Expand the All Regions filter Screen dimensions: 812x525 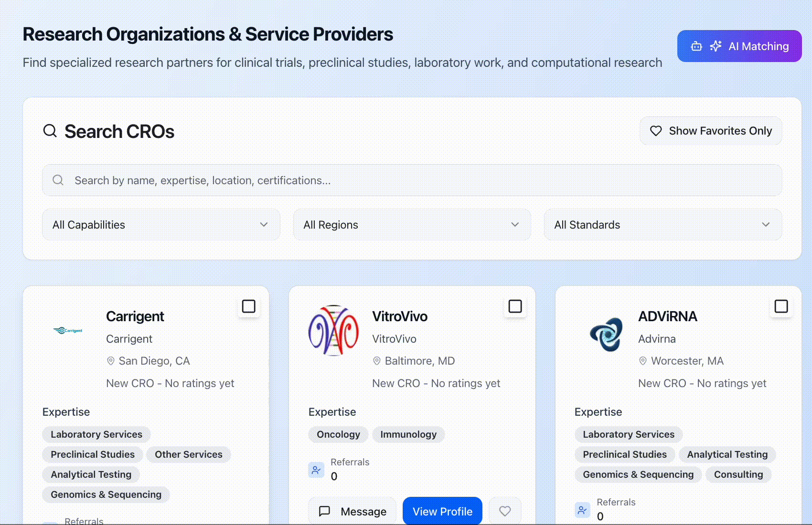pos(411,225)
